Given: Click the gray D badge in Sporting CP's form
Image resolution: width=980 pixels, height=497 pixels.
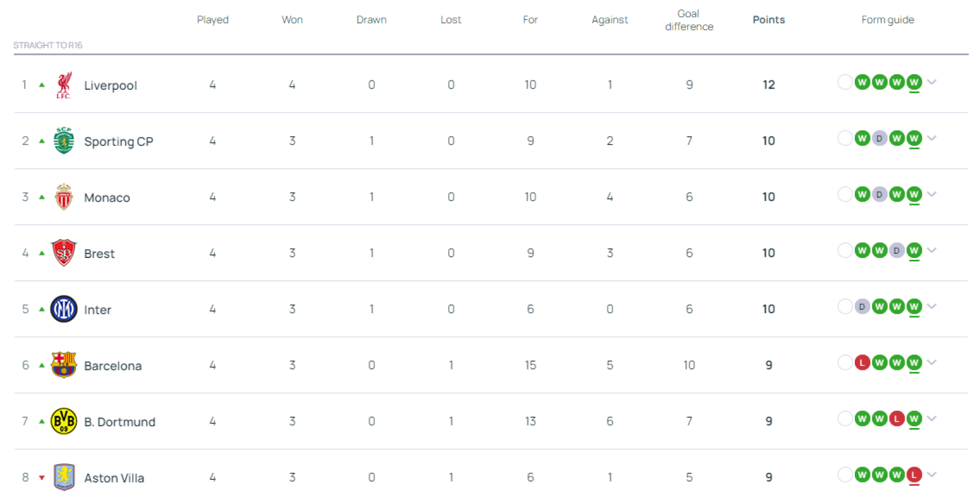Looking at the screenshot, I should 879,138.
